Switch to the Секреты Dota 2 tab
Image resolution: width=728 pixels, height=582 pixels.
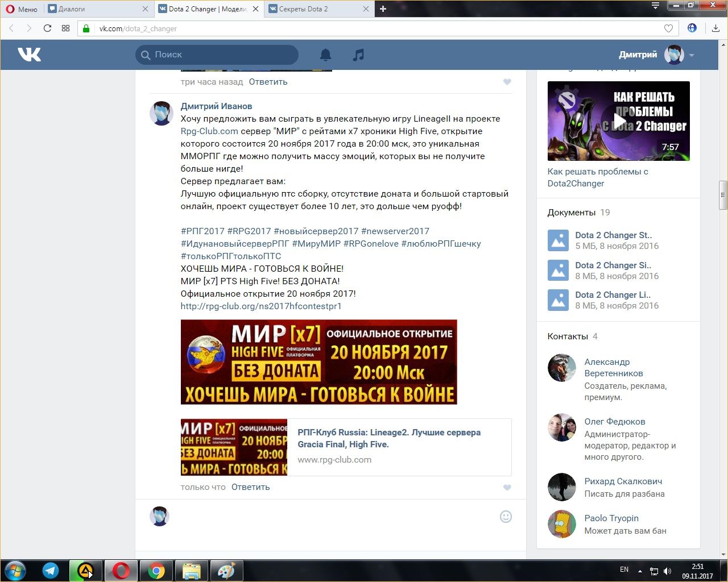click(x=318, y=9)
